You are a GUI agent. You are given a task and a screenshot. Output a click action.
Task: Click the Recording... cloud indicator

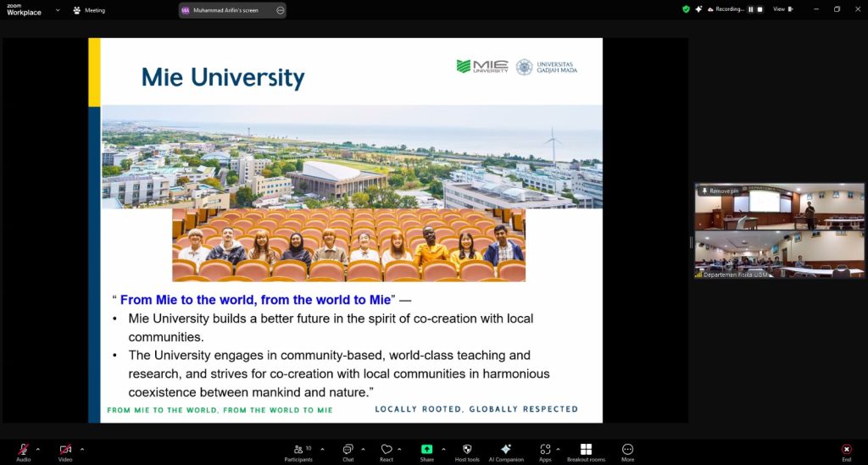click(726, 9)
